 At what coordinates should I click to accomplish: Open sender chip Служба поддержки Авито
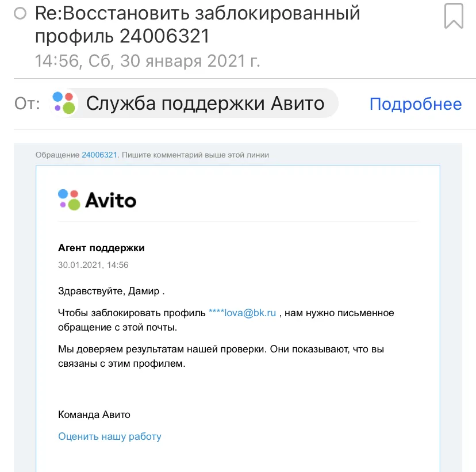tap(194, 103)
